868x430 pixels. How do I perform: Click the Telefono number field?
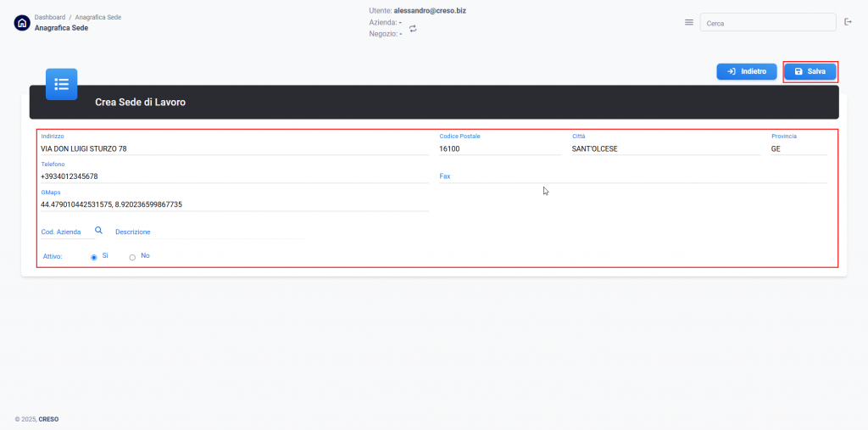tap(234, 176)
